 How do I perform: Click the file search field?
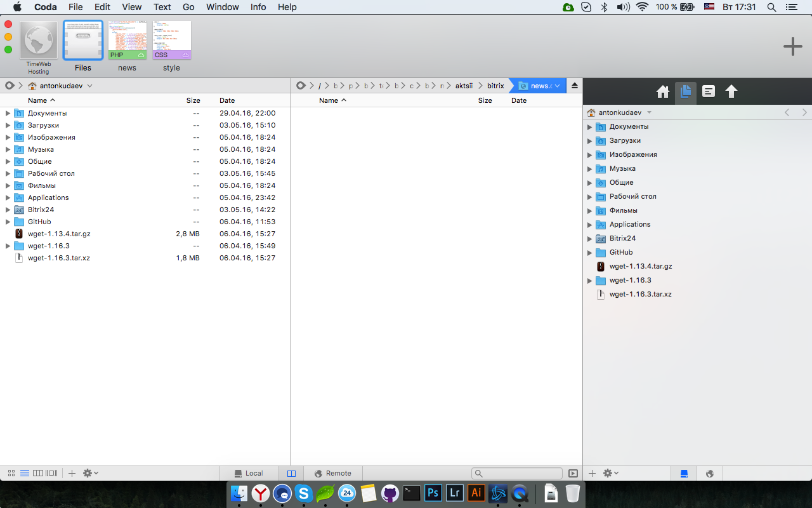[517, 473]
